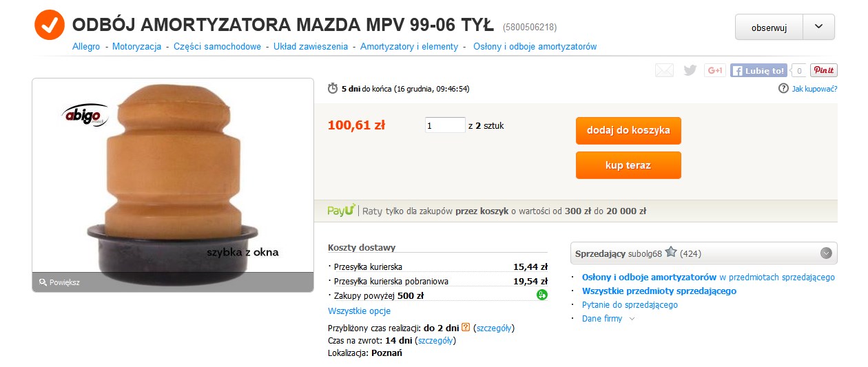Click the seller star rating icon
Image resolution: width=868 pixels, height=367 pixels.
click(x=671, y=253)
